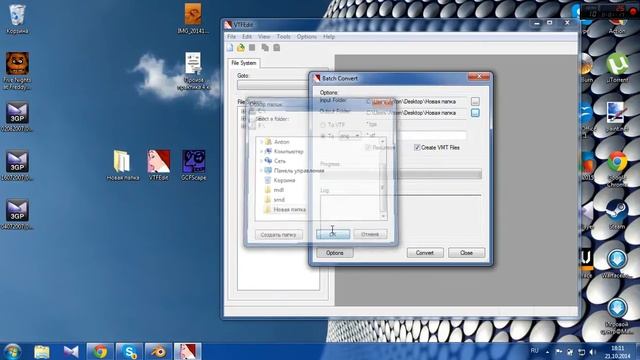
Task: Open Blender from the taskbar
Action: (x=158, y=351)
